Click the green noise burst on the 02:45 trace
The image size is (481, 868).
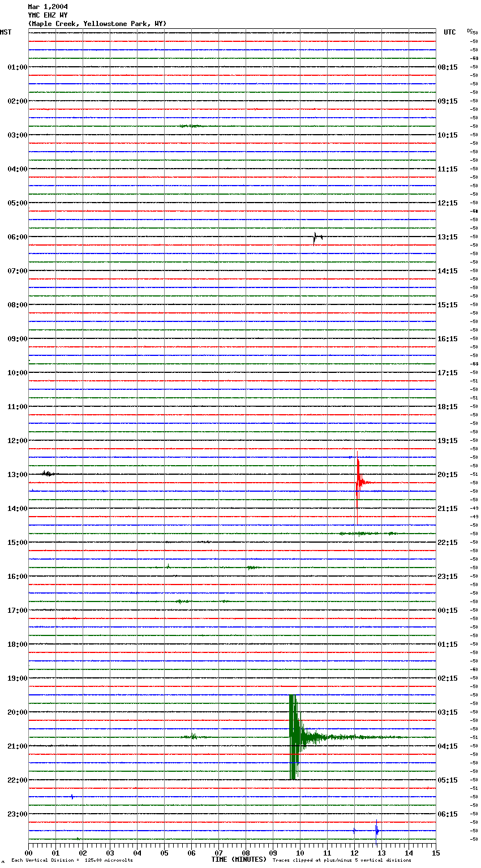[x=191, y=126]
